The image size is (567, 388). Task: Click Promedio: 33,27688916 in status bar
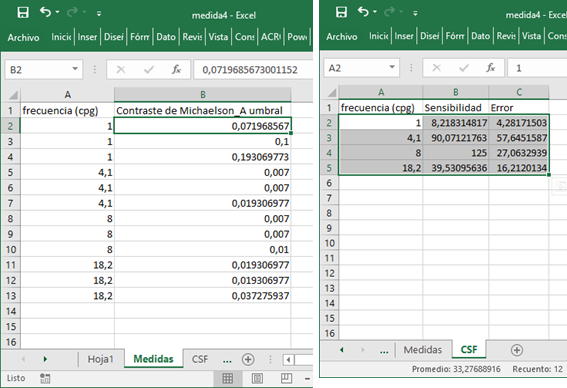pos(456,369)
